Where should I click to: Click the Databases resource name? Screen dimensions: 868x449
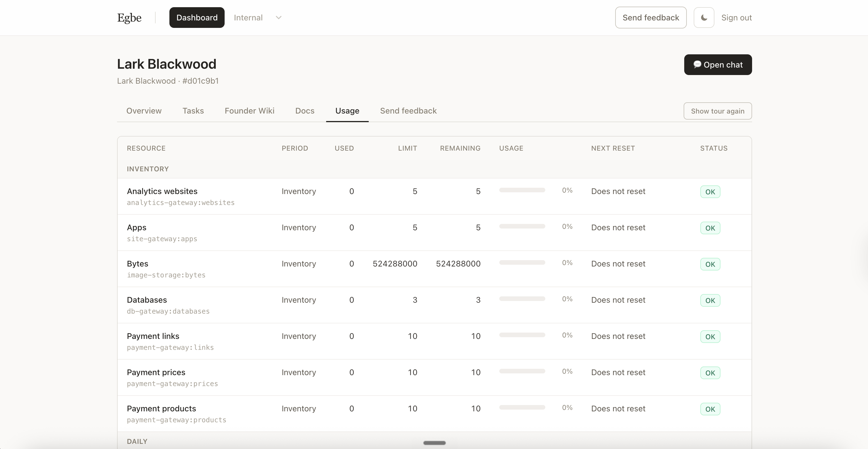(147, 300)
